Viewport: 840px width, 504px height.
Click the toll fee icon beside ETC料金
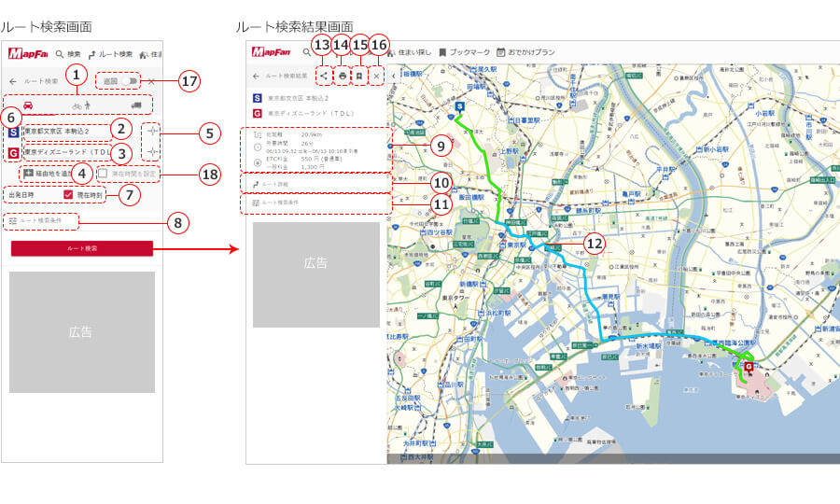[258, 162]
